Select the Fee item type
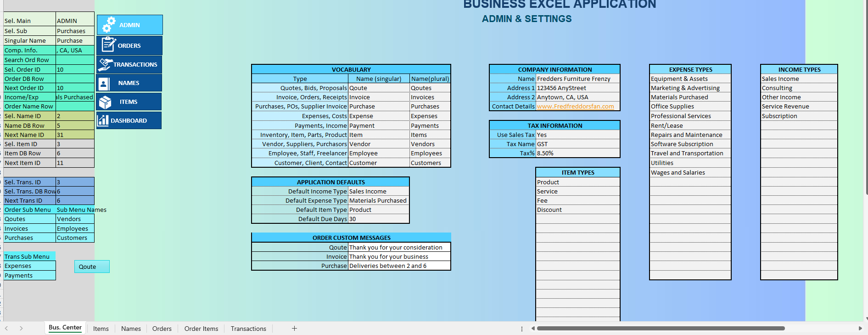 [578, 200]
